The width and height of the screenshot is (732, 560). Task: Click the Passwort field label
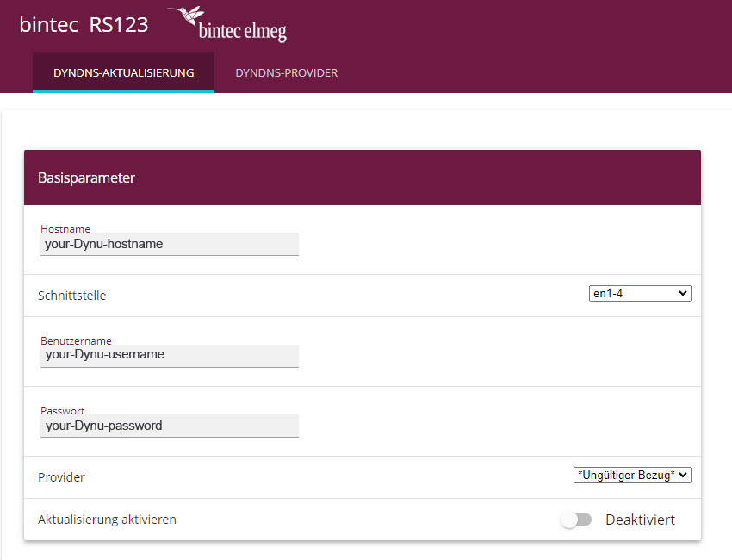63,411
